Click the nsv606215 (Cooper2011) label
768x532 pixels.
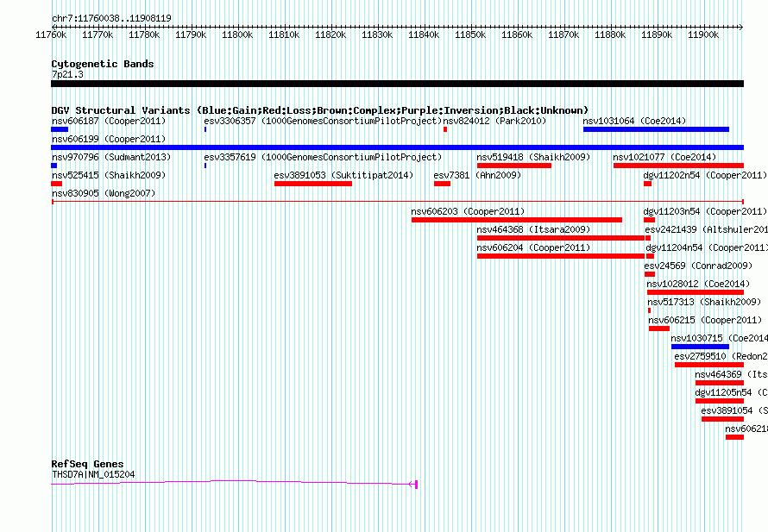tap(705, 320)
